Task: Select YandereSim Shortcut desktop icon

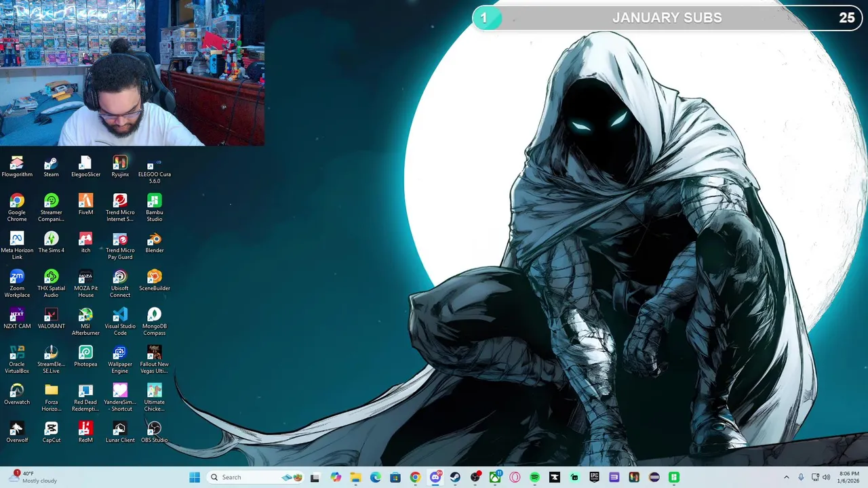Action: [x=120, y=398]
